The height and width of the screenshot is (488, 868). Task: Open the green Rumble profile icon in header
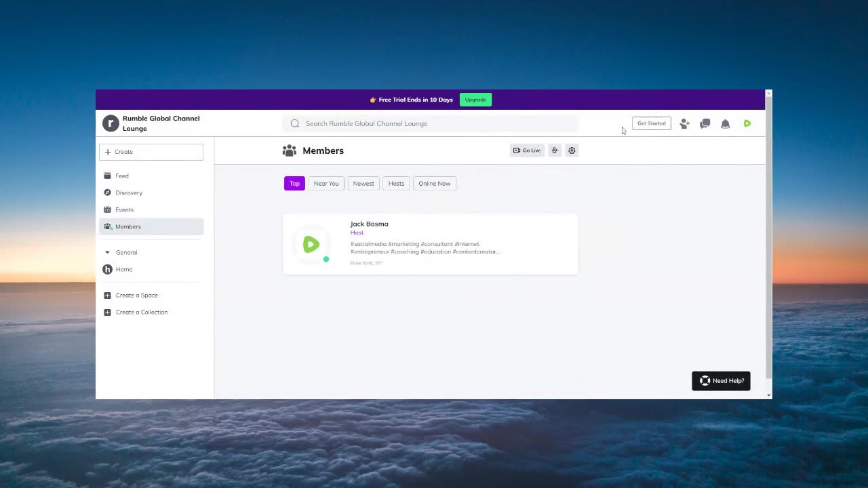pyautogui.click(x=747, y=123)
